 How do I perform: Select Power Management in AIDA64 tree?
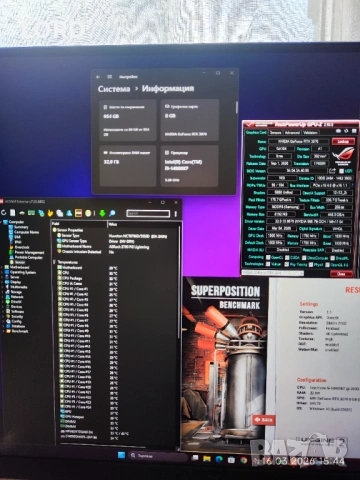pyautogui.click(x=29, y=252)
